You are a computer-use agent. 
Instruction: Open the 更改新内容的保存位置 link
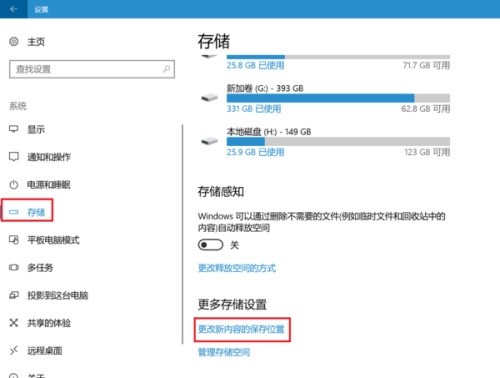tap(241, 329)
